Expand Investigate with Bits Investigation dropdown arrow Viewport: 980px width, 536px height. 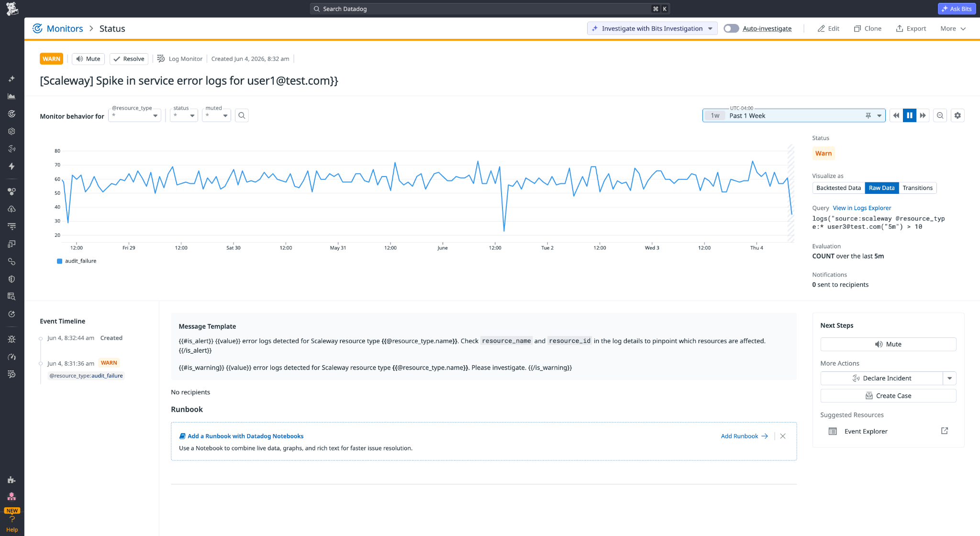click(711, 29)
